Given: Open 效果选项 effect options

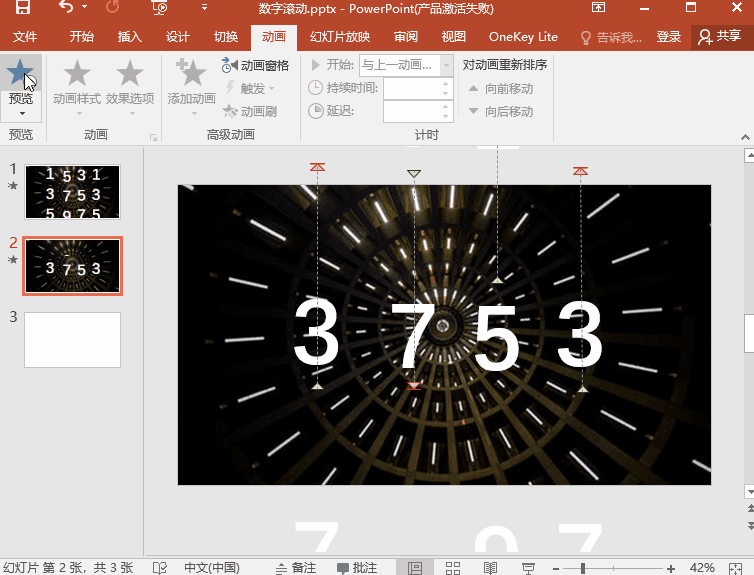Looking at the screenshot, I should (130, 87).
